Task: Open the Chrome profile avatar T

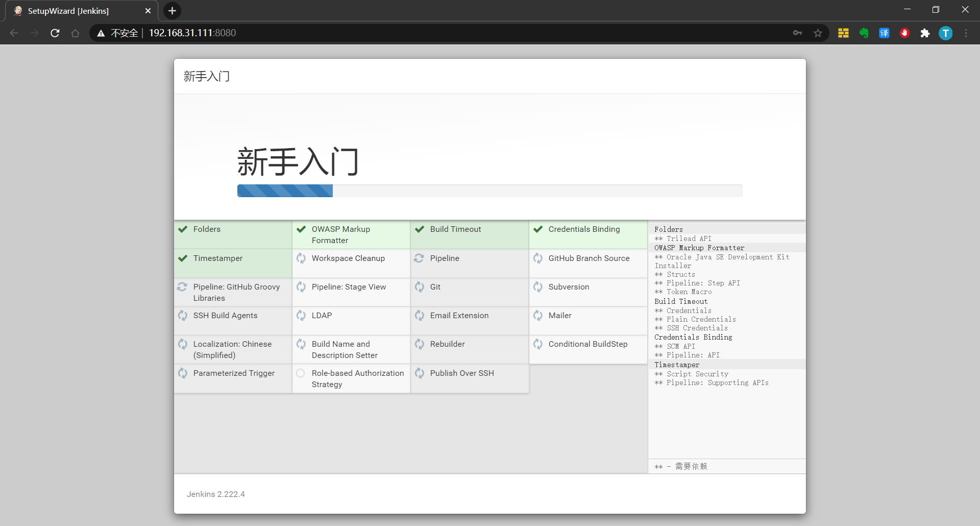Action: pos(946,33)
